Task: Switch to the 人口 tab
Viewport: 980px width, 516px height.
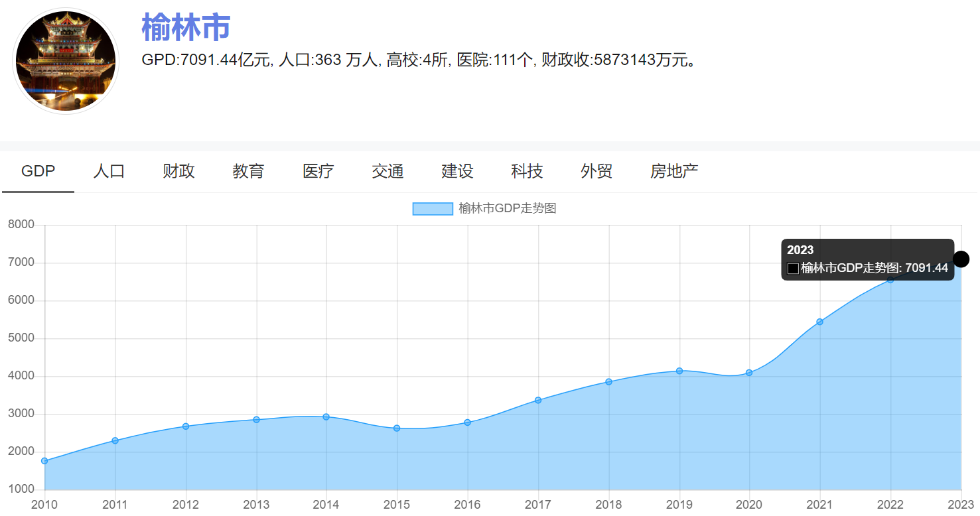Action: pyautogui.click(x=108, y=171)
